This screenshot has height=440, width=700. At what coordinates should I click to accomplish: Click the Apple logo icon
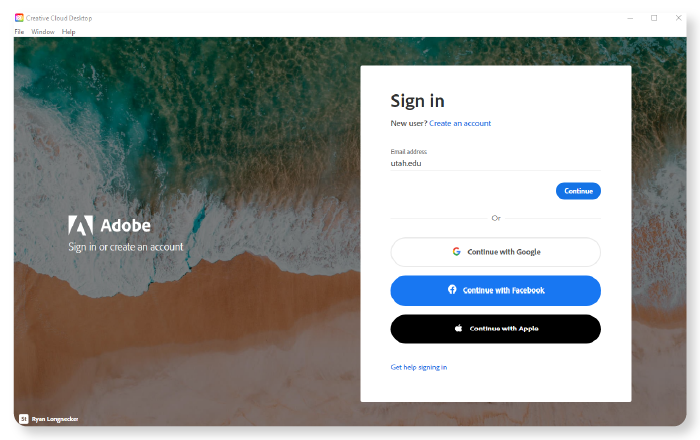tap(458, 328)
